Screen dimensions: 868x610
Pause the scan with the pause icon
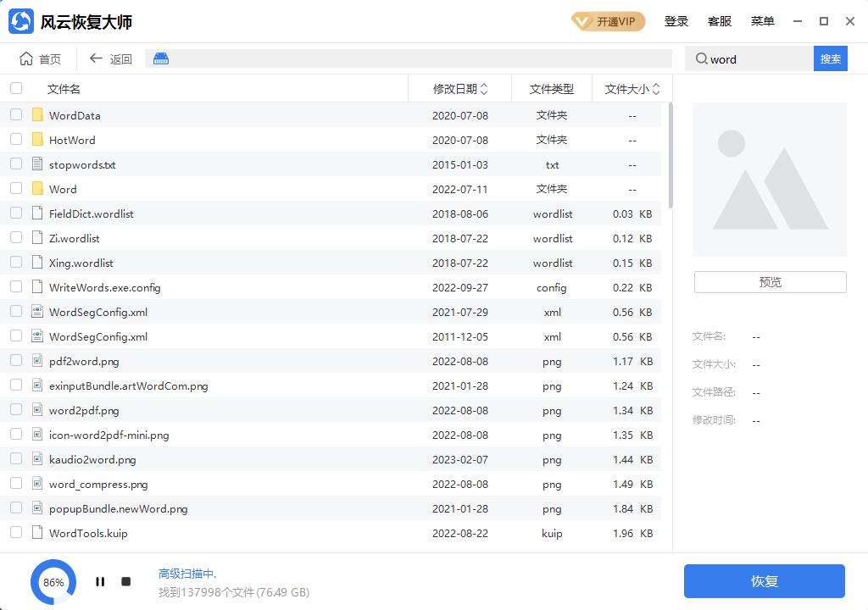click(x=100, y=581)
